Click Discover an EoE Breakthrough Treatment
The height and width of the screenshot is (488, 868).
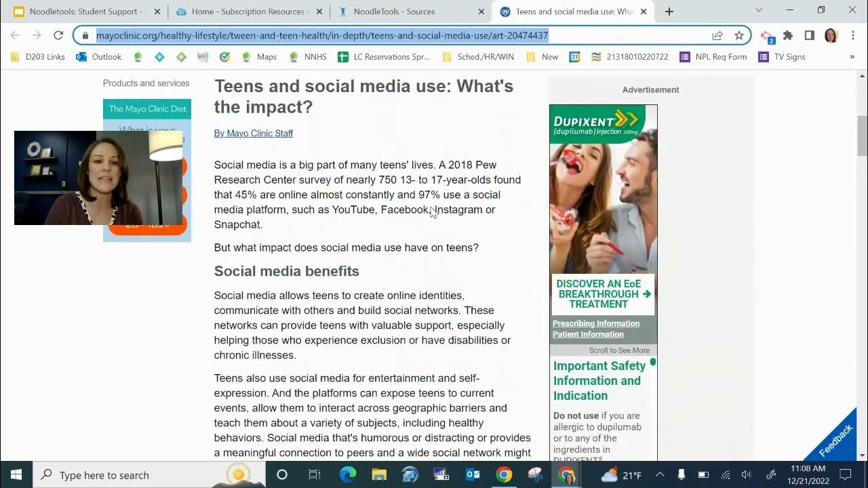603,294
